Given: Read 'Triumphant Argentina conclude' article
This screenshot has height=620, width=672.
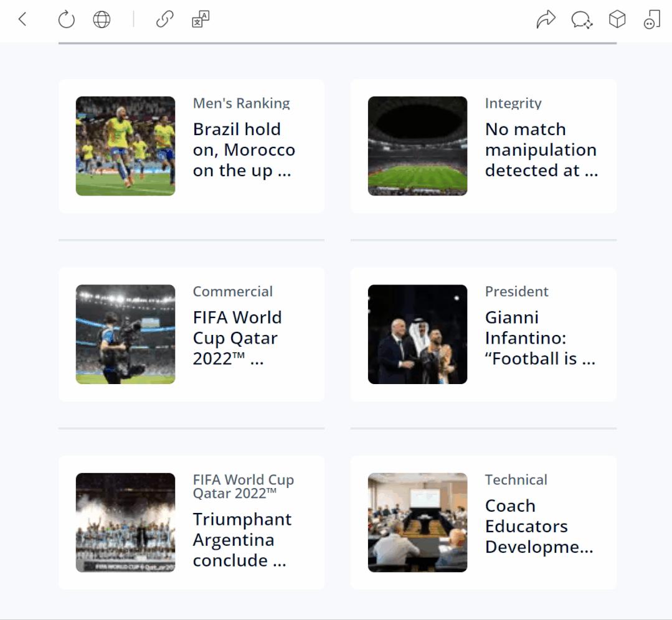Looking at the screenshot, I should click(242, 540).
